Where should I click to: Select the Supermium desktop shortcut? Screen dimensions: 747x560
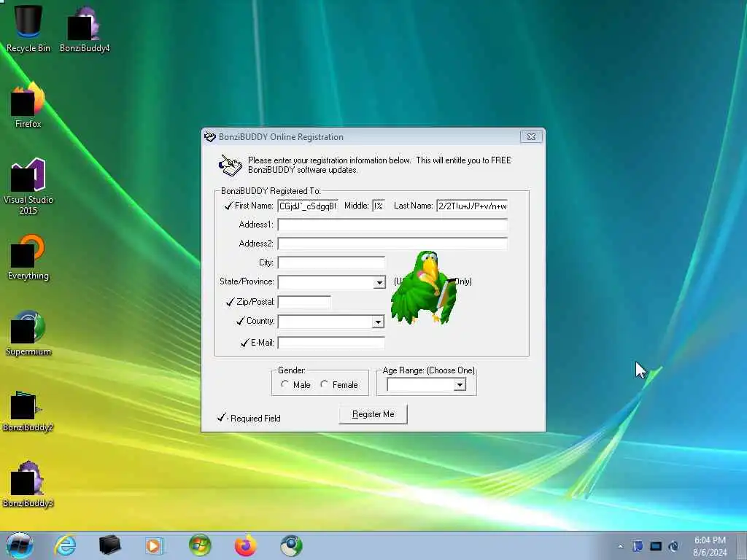28,332
